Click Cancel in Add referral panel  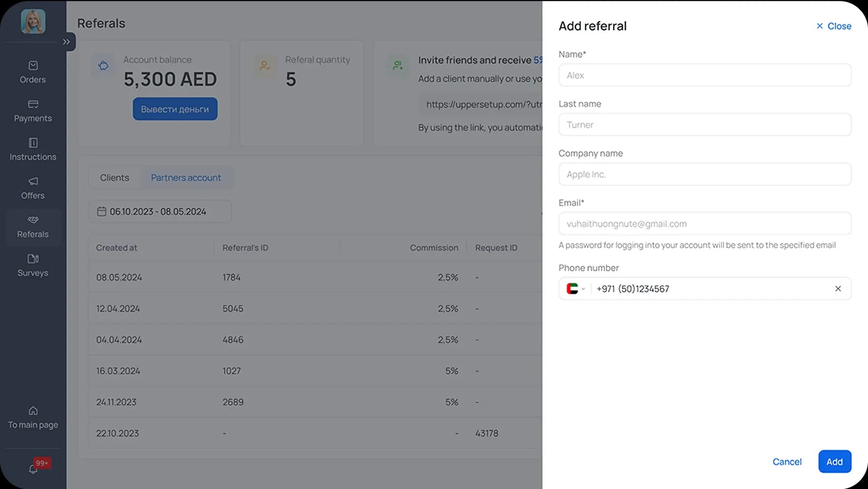coord(787,461)
